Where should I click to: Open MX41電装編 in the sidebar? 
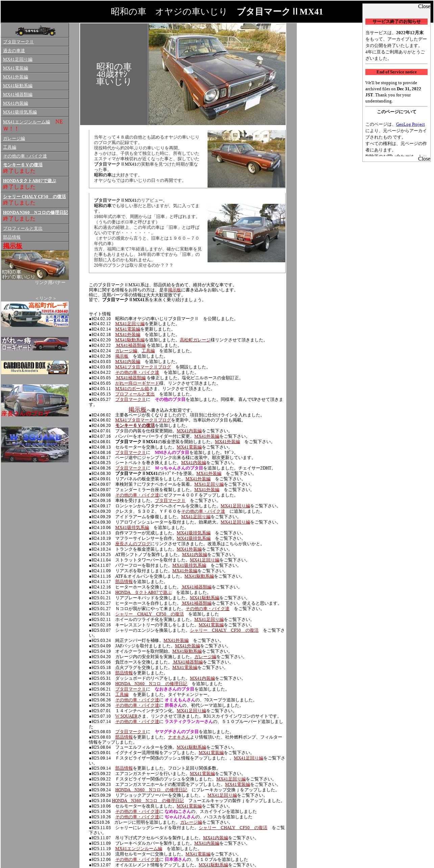[x=16, y=68]
